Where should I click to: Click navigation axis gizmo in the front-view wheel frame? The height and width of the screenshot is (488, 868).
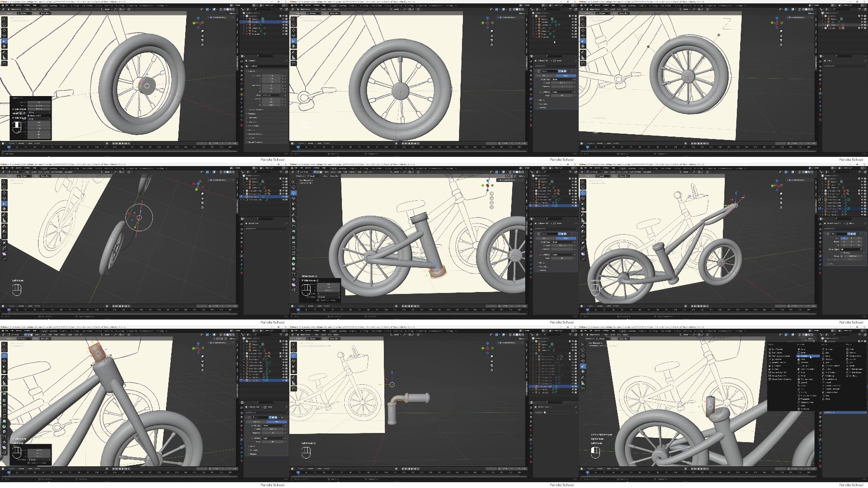[488, 22]
